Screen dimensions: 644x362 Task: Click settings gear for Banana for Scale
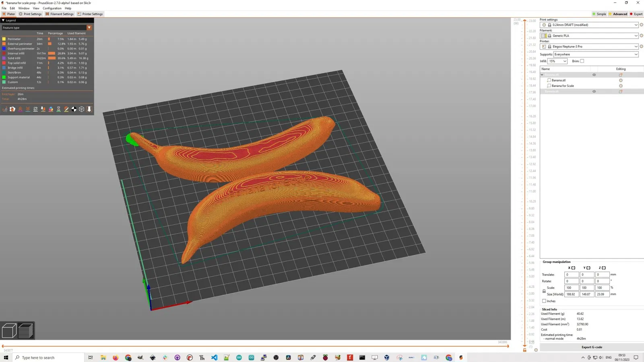621,86
